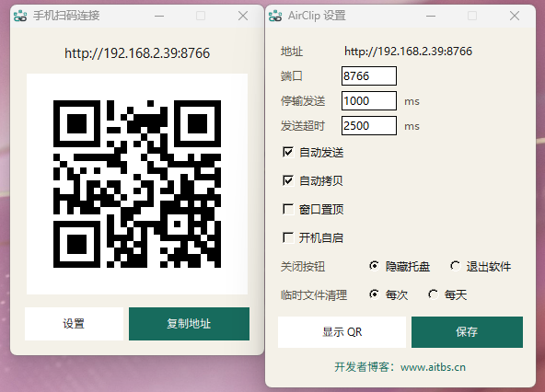Save settings with the 保存 button
545x392 pixels.
click(467, 332)
